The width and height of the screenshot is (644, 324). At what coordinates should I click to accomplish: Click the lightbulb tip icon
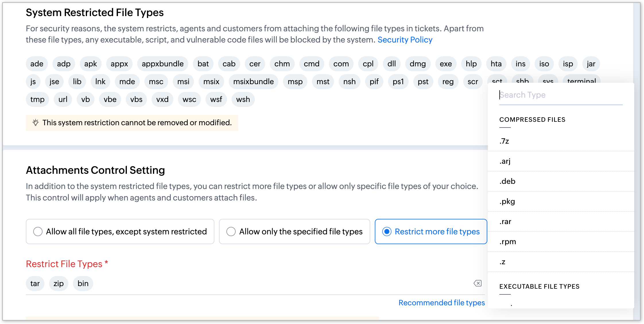[x=36, y=123]
